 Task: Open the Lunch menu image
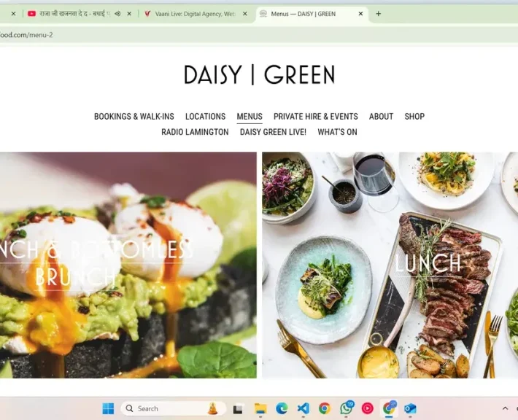click(390, 265)
